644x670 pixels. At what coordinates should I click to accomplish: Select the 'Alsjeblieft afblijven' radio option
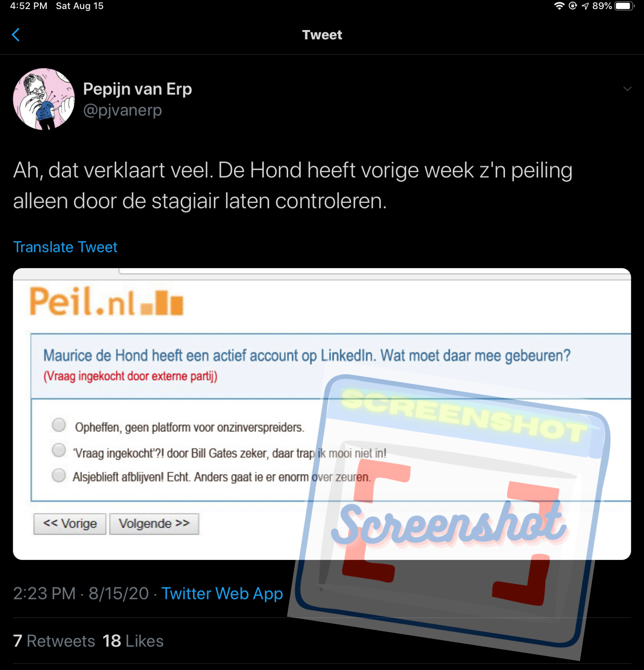click(59, 475)
